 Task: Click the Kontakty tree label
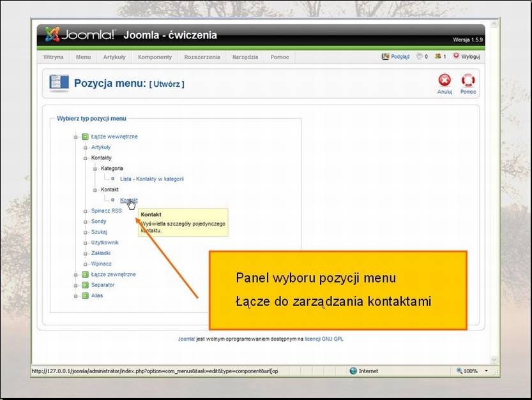tap(101, 158)
